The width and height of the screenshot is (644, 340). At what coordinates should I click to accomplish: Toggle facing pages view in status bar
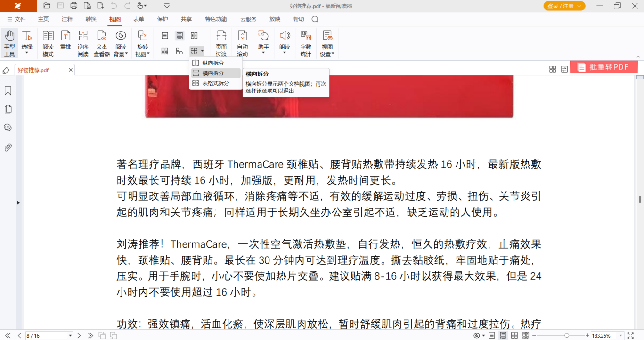click(514, 335)
